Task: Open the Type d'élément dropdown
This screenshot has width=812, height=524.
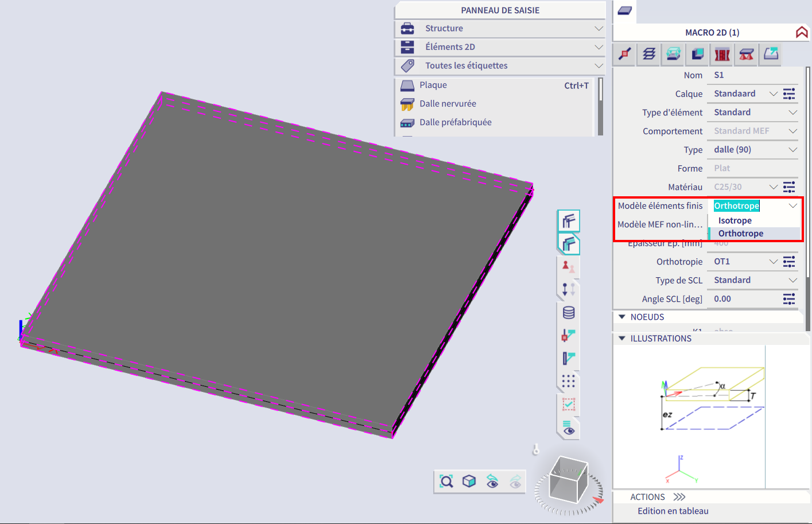Action: [792, 112]
